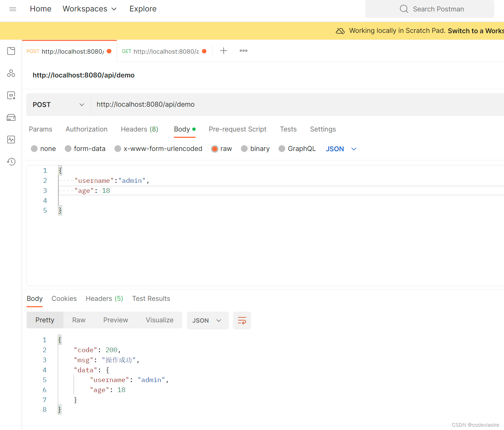504x430 pixels.
Task: Open Monitors sidebar icon
Action: click(x=11, y=140)
